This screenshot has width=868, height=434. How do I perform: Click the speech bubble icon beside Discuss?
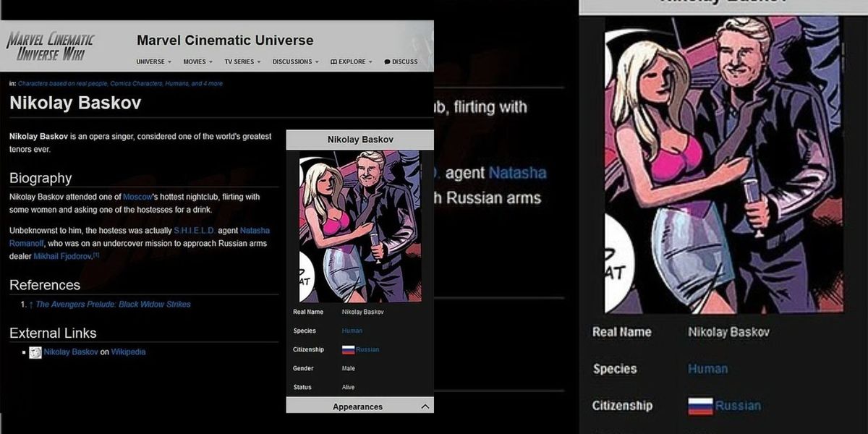[388, 62]
